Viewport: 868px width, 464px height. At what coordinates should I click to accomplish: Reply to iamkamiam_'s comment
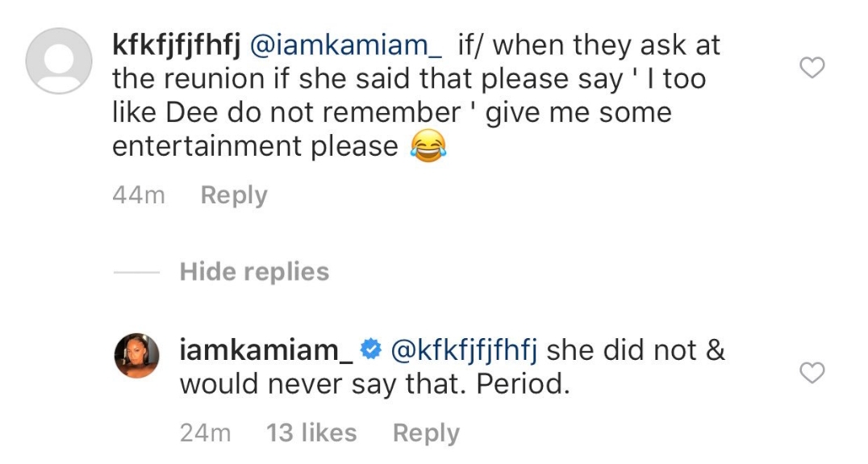[x=426, y=433]
